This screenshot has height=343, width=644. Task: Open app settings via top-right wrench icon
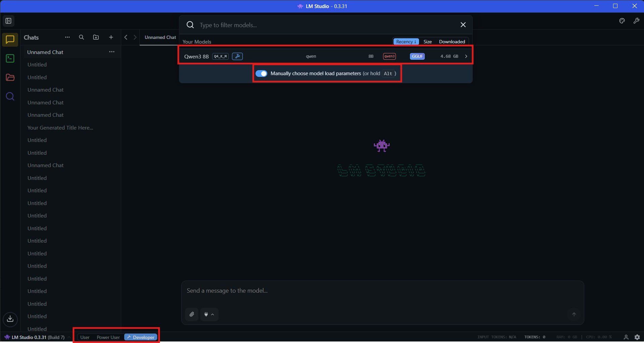637,21
